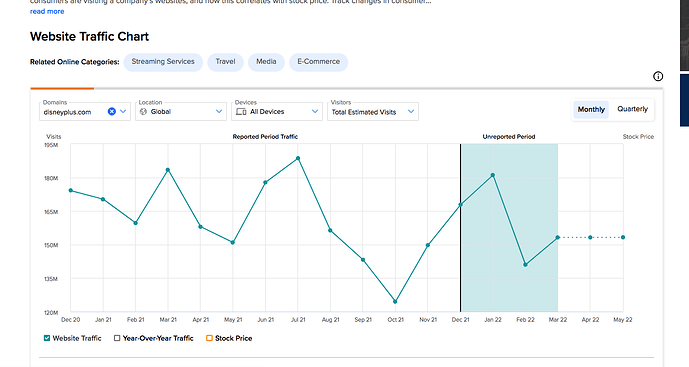The width and height of the screenshot is (689, 367).
Task: Follow the read more link
Action: (x=47, y=11)
